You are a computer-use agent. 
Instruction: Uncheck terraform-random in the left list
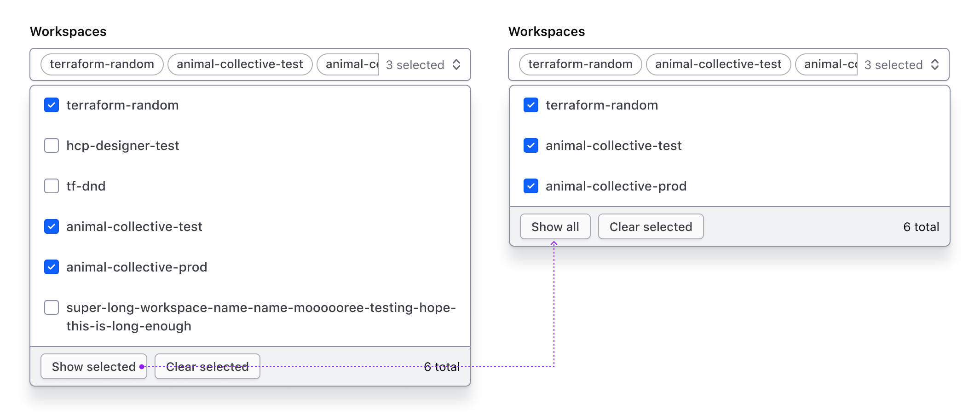tap(51, 105)
